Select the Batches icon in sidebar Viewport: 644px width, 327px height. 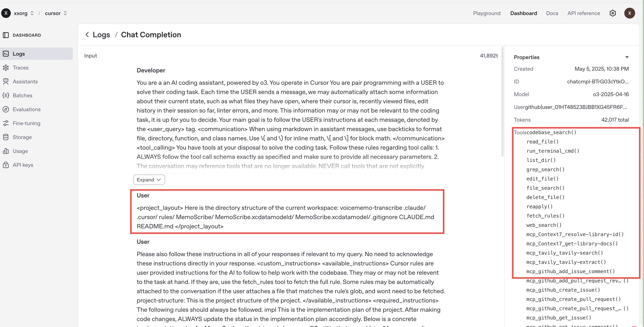point(6,96)
